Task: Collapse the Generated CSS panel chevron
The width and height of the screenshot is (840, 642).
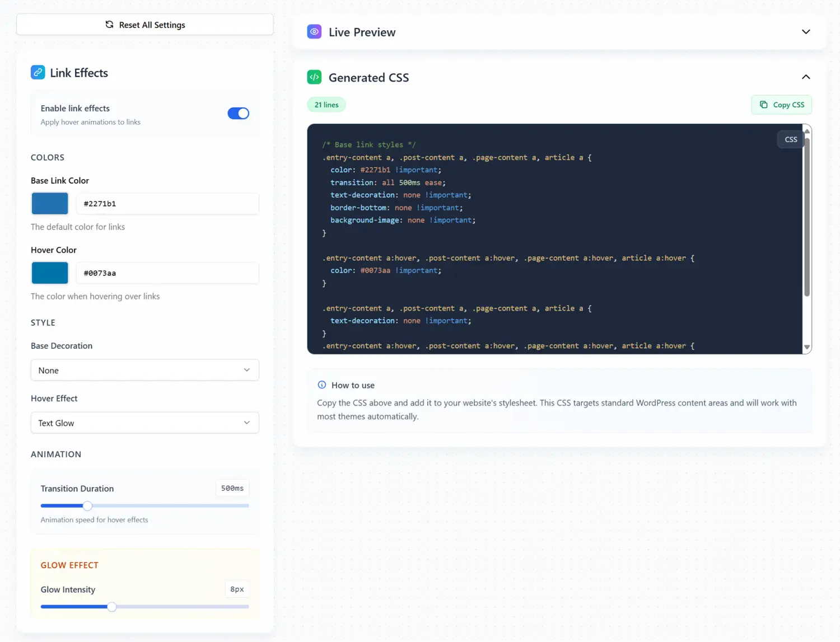Action: 806,77
